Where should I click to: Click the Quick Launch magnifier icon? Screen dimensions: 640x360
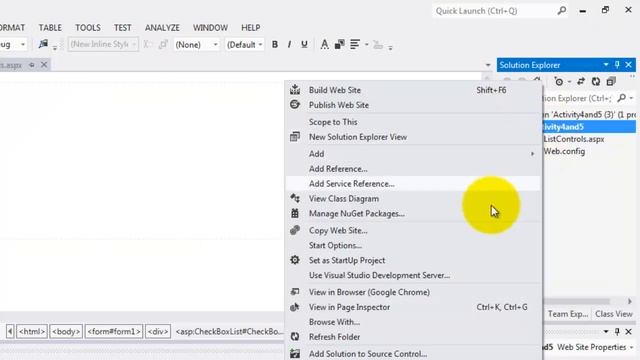point(562,11)
